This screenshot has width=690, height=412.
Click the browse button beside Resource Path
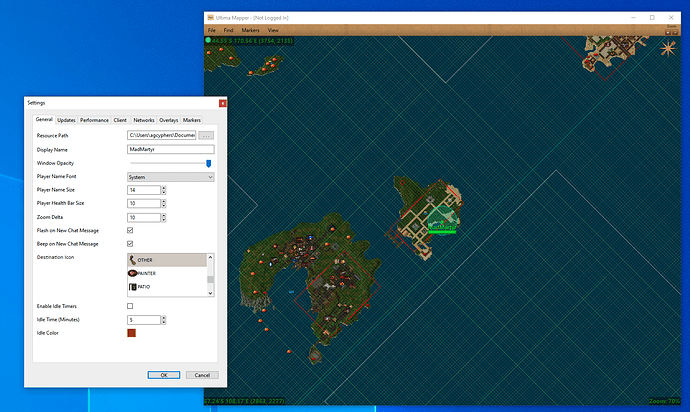[206, 136]
